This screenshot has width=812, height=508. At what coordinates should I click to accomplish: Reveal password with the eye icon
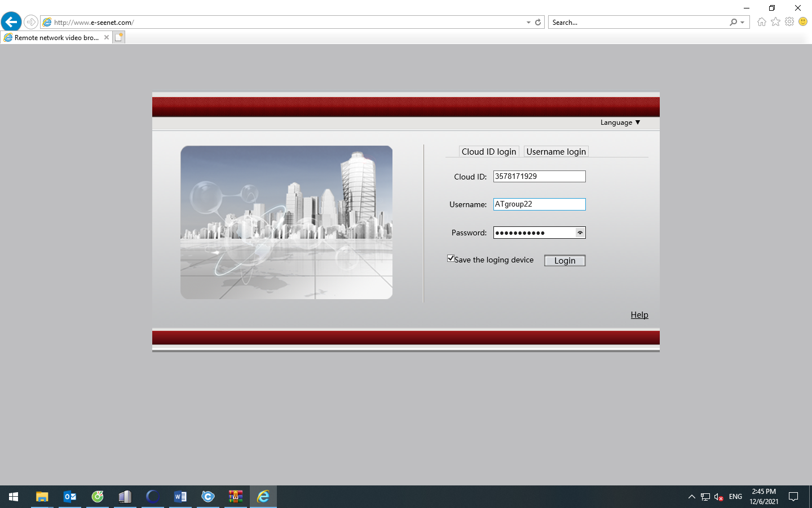580,233
